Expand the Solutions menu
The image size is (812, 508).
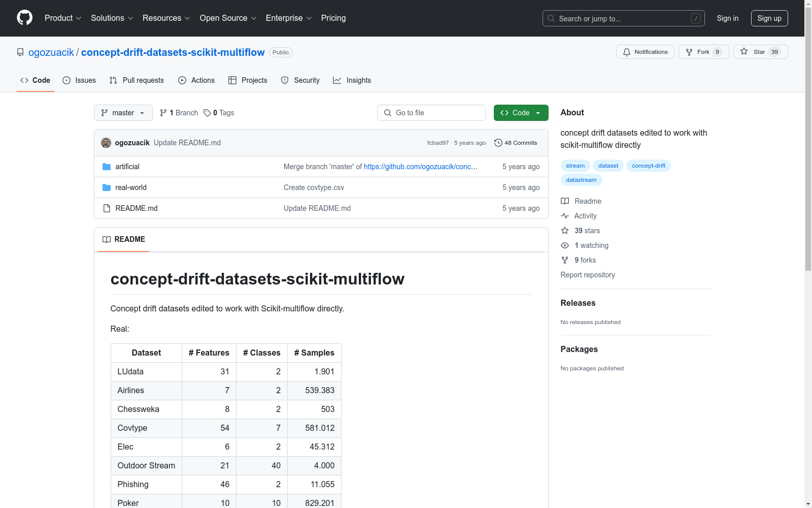[112, 18]
